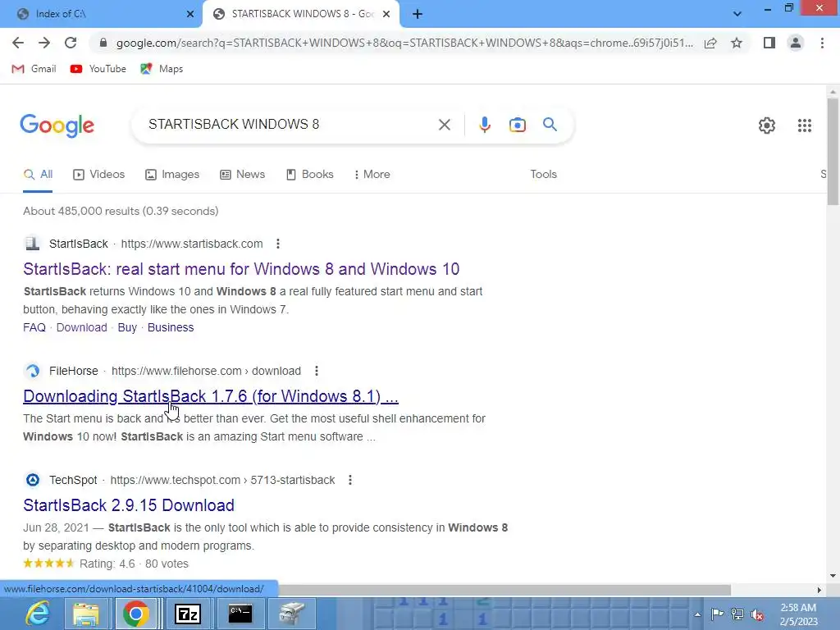Viewport: 840px width, 630px height.
Task: Open the Gmail bookmark
Action: [34, 69]
